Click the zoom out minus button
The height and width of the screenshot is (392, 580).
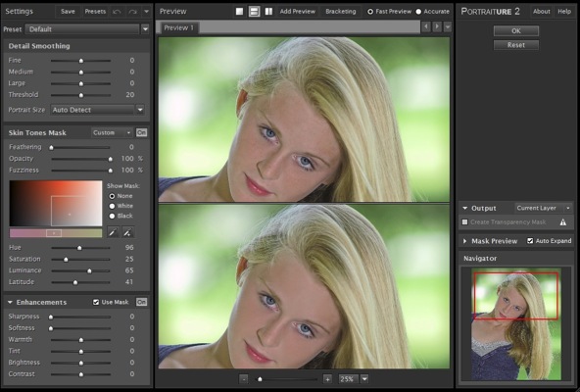coord(243,379)
